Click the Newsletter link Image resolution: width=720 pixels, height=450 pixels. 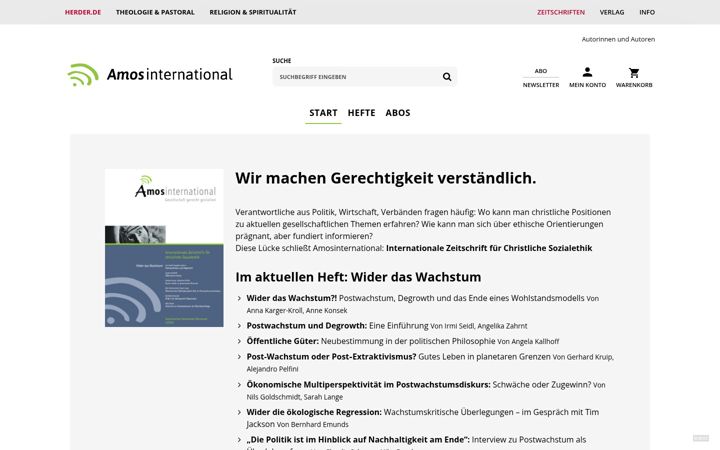[x=541, y=85]
